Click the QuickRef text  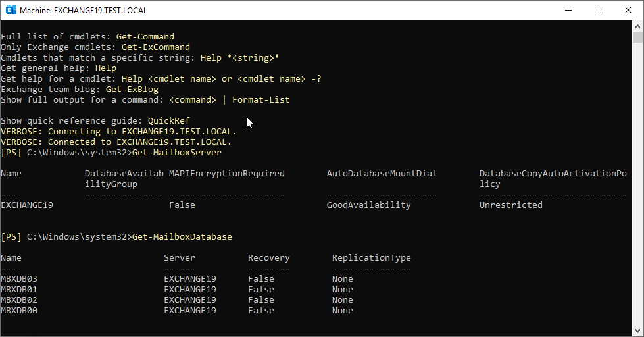point(169,121)
